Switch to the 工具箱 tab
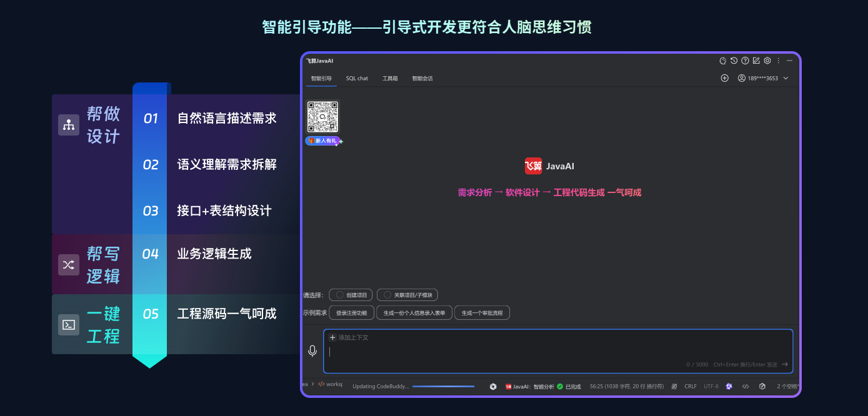Screen dimensions: 868x416 coord(390,78)
